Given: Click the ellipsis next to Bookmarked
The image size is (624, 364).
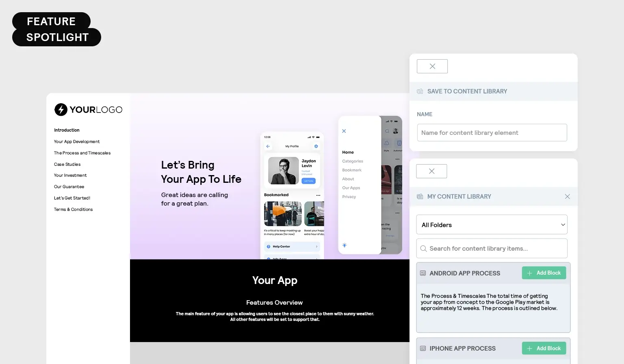Looking at the screenshot, I should coord(318,195).
